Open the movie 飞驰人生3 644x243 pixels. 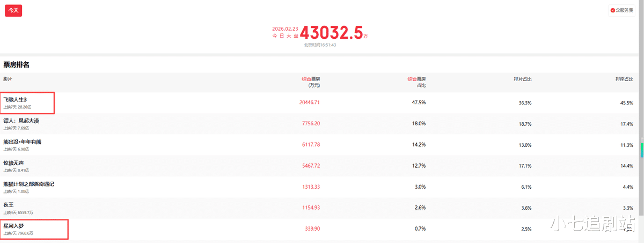15,99
